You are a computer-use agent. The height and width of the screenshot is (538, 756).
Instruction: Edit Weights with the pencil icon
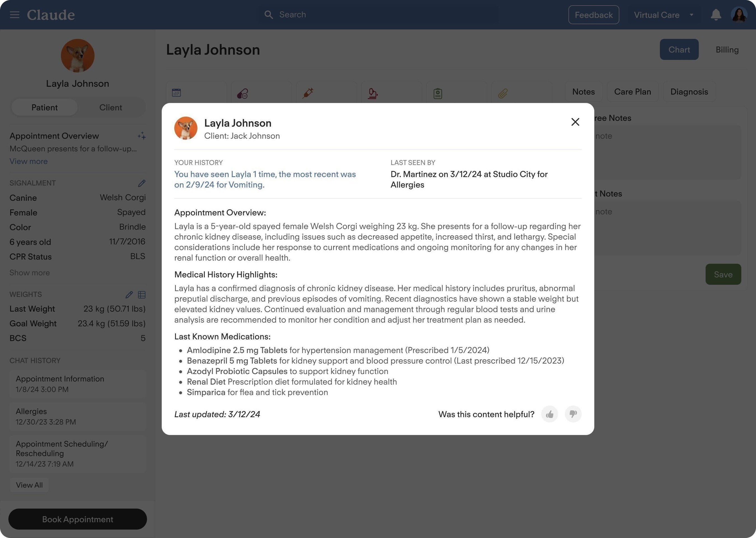pyautogui.click(x=129, y=294)
